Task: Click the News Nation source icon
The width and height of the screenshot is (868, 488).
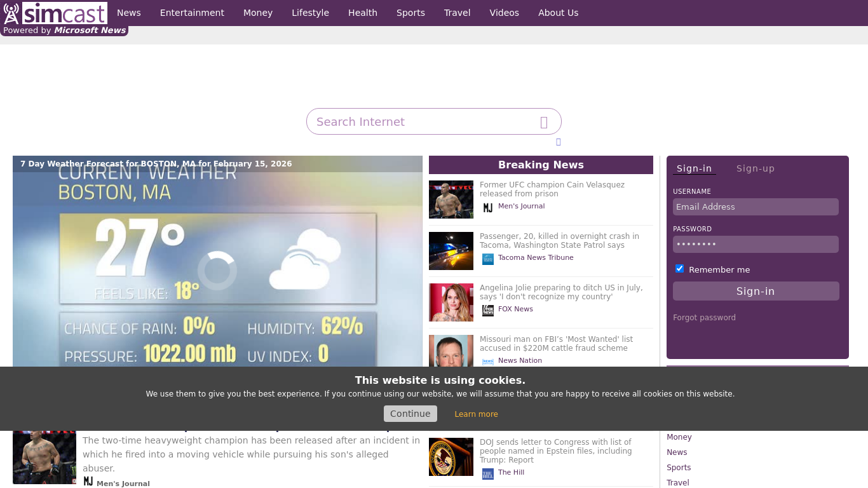Action: (x=487, y=361)
